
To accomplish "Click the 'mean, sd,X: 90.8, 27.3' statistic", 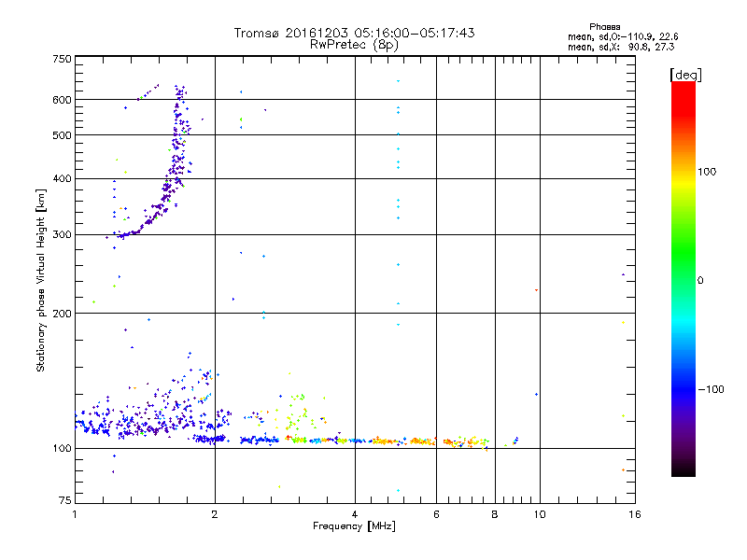I will [621, 47].
